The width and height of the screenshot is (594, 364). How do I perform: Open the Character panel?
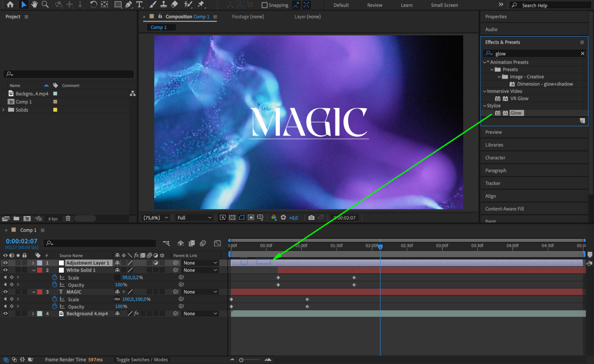point(495,157)
